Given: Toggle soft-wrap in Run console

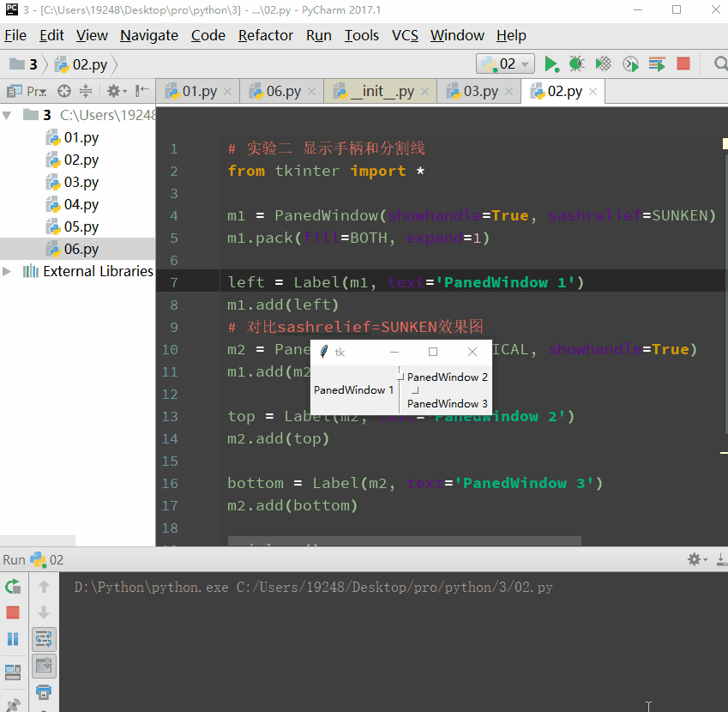Looking at the screenshot, I should [44, 640].
